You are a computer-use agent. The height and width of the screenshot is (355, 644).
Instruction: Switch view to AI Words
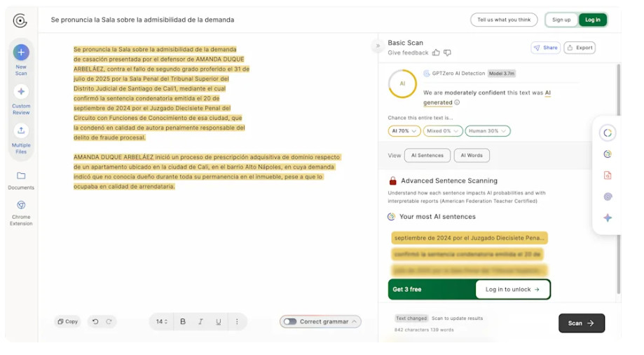click(x=472, y=155)
